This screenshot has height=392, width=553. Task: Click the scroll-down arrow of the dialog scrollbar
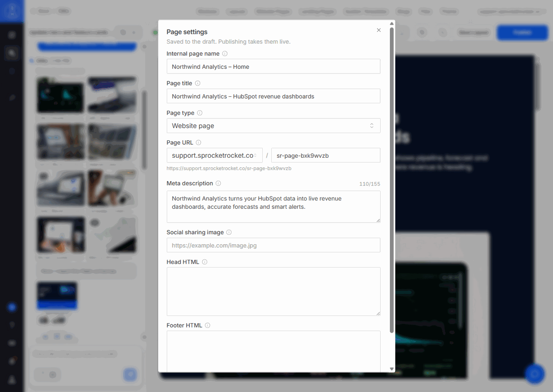pos(392,369)
